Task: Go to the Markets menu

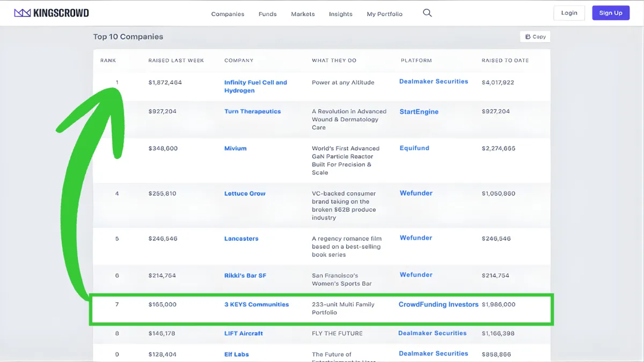Action: tap(303, 14)
